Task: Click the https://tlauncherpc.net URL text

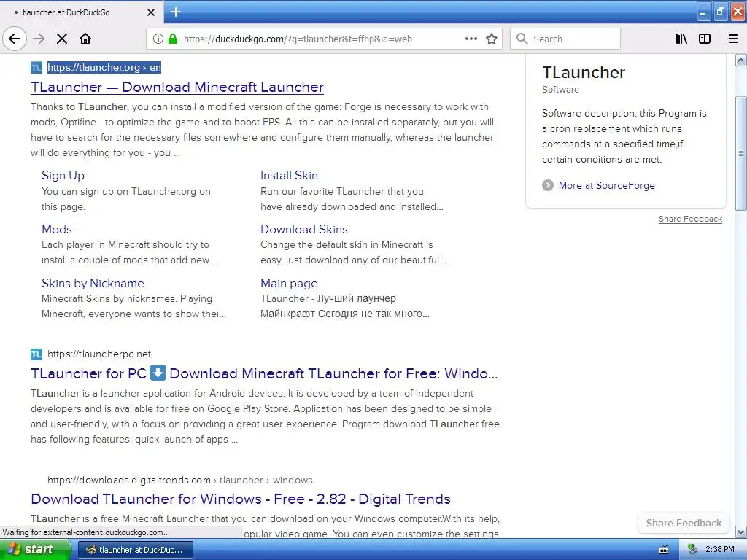Action: (99, 354)
